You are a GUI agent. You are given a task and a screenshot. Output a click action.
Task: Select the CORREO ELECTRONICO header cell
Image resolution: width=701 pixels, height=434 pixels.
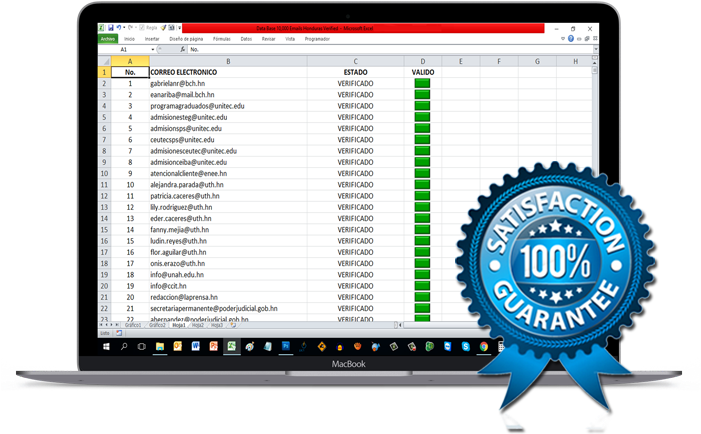228,73
